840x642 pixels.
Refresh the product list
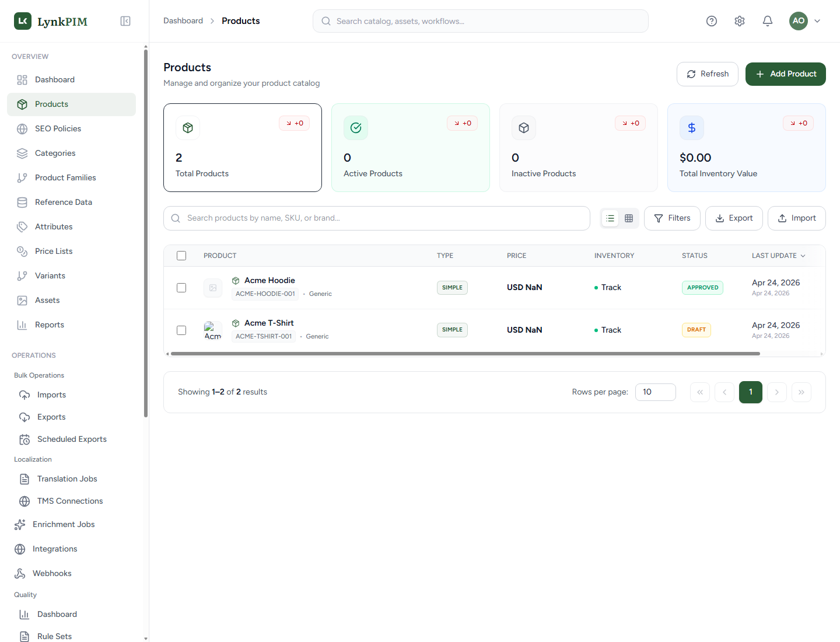tap(708, 74)
